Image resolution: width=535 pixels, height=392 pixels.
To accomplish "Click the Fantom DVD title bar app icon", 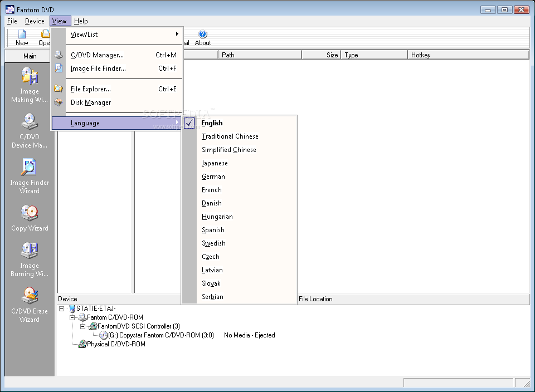I will pos(10,9).
